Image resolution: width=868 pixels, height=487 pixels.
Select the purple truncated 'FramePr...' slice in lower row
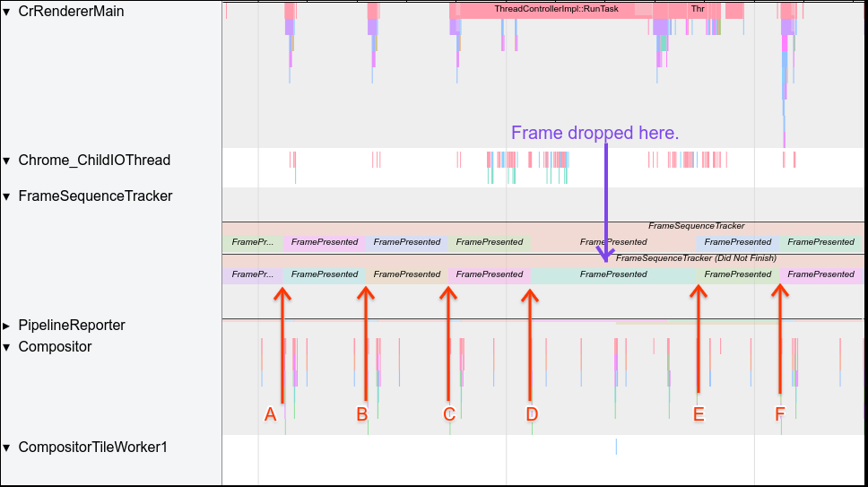[x=252, y=274]
